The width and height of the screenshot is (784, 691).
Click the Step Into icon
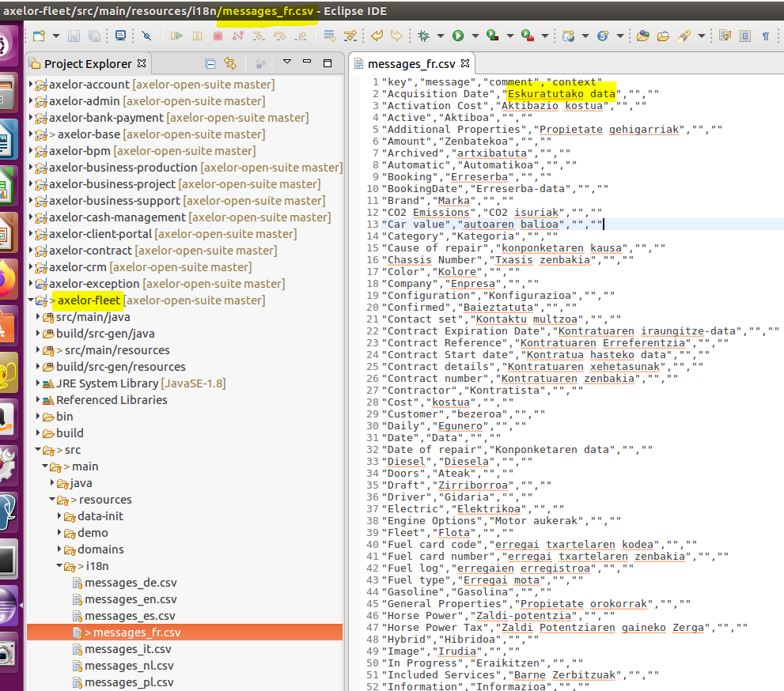259,36
